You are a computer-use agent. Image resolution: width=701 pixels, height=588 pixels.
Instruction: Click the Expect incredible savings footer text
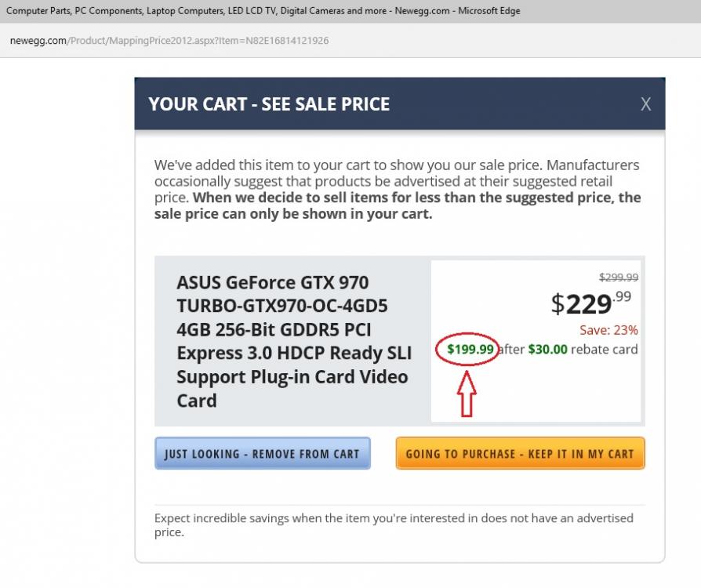point(394,525)
